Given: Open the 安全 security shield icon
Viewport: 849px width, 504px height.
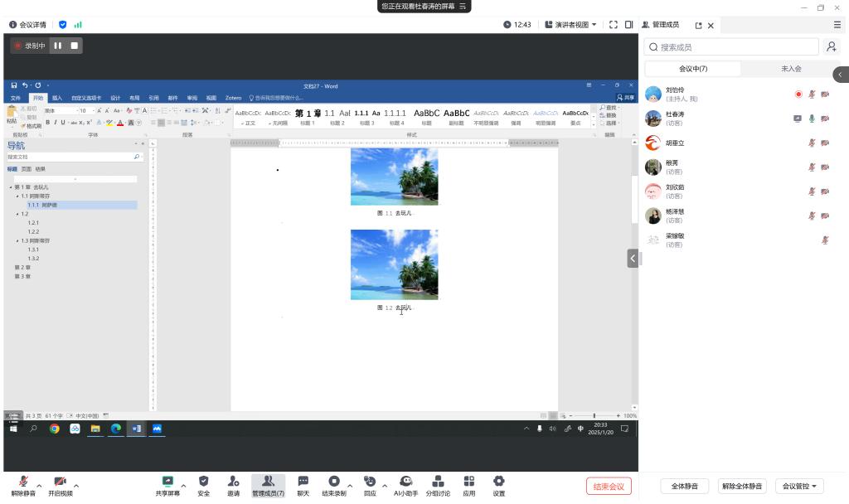Looking at the screenshot, I should pos(204,482).
